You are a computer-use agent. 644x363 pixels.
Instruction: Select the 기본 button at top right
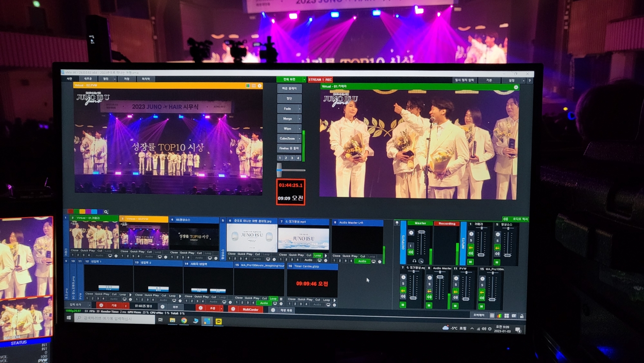pyautogui.click(x=489, y=80)
